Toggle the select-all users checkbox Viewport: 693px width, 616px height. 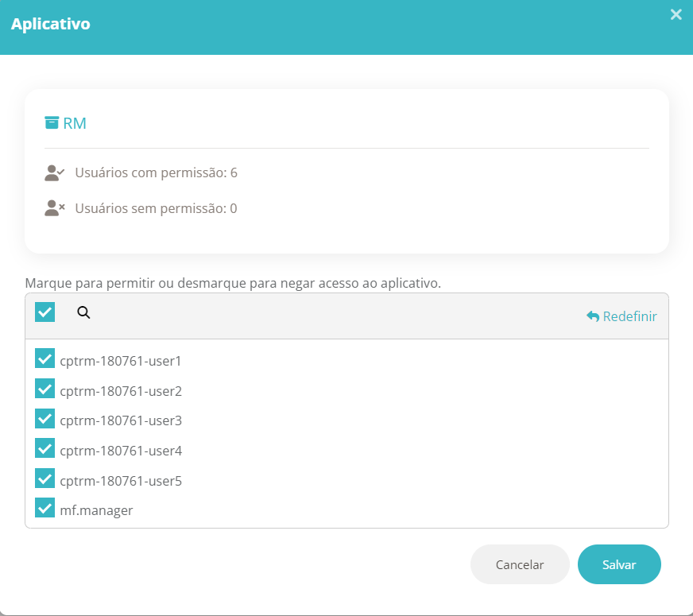click(45, 312)
